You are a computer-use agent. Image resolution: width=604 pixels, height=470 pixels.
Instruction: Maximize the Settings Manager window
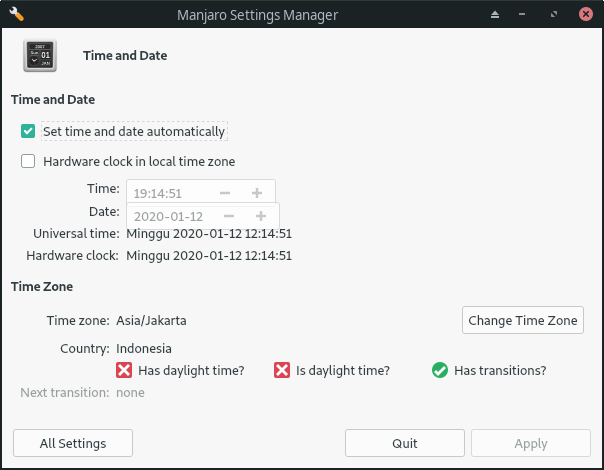click(x=554, y=15)
